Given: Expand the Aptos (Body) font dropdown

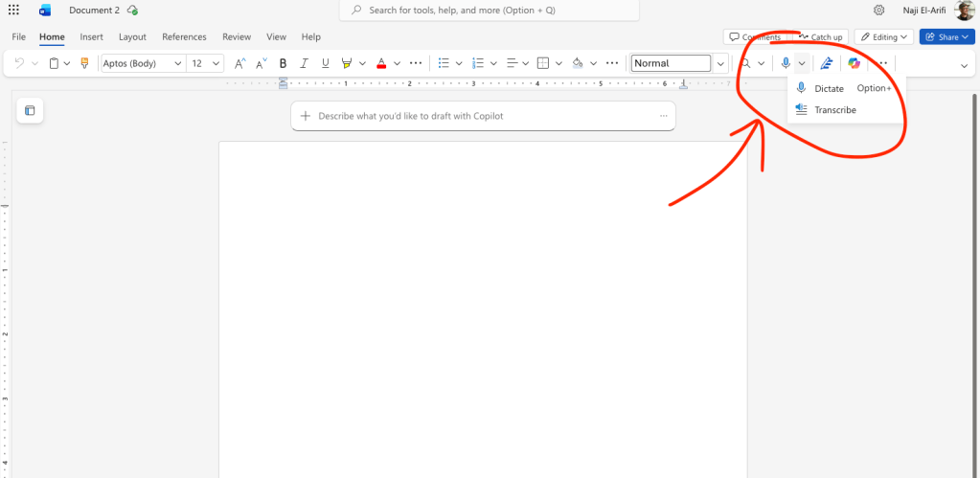Looking at the screenshot, I should click(x=143, y=63).
